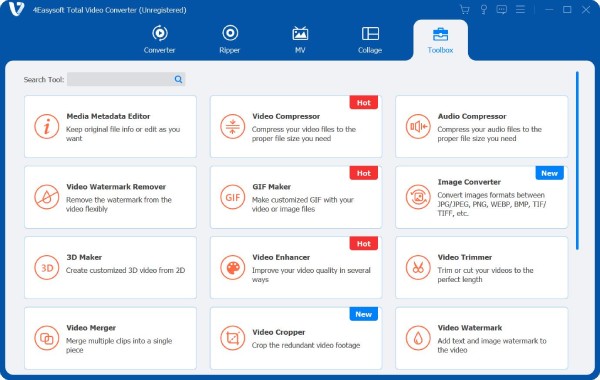The image size is (600, 380).
Task: Open Image Converter title text
Action: coord(469,182)
